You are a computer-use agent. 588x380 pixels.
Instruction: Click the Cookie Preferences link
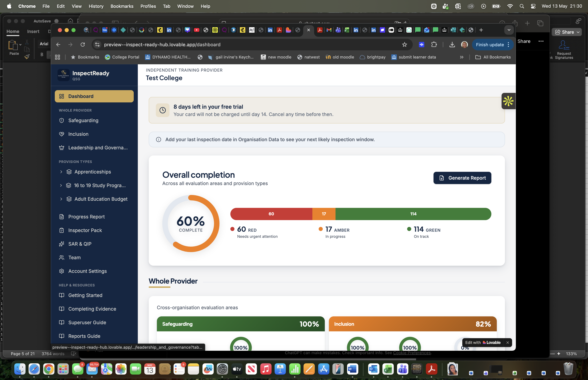(x=412, y=353)
